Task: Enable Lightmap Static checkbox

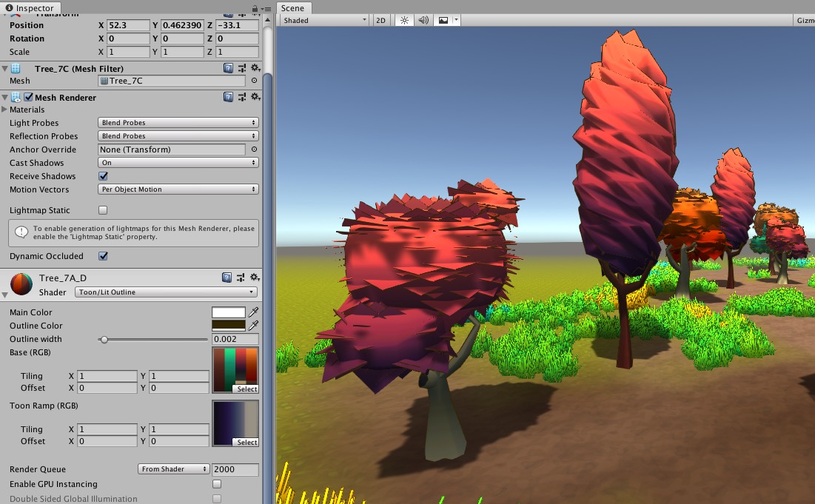Action: (x=103, y=210)
